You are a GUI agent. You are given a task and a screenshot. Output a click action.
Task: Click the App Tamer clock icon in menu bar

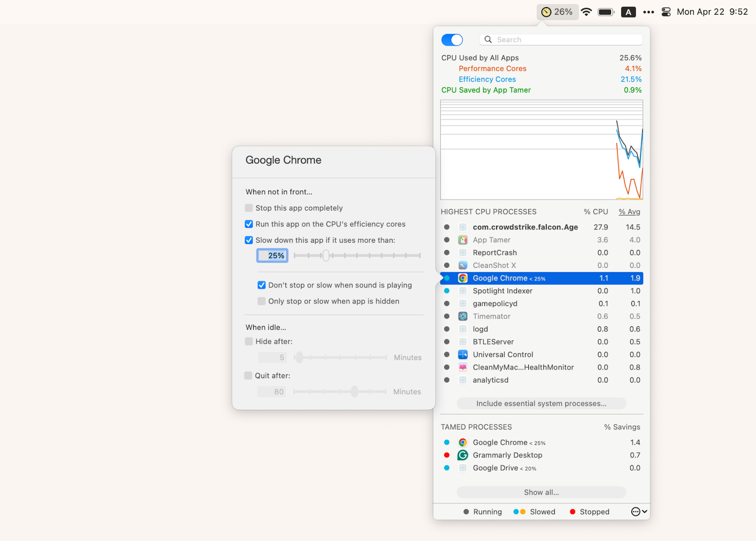(x=546, y=11)
